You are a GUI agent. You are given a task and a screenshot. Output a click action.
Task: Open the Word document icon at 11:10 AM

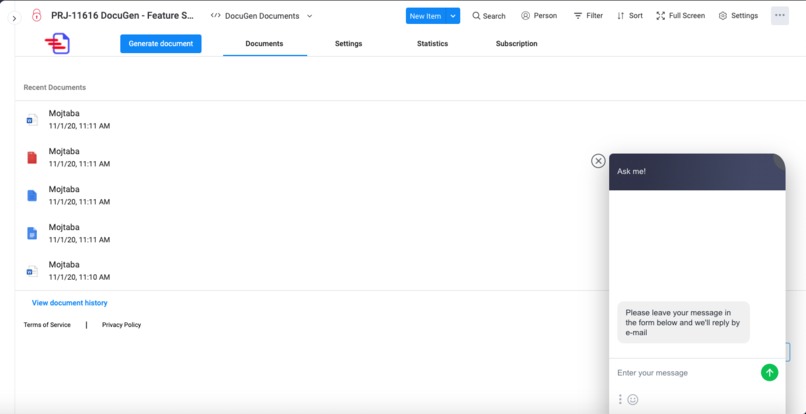(x=32, y=271)
